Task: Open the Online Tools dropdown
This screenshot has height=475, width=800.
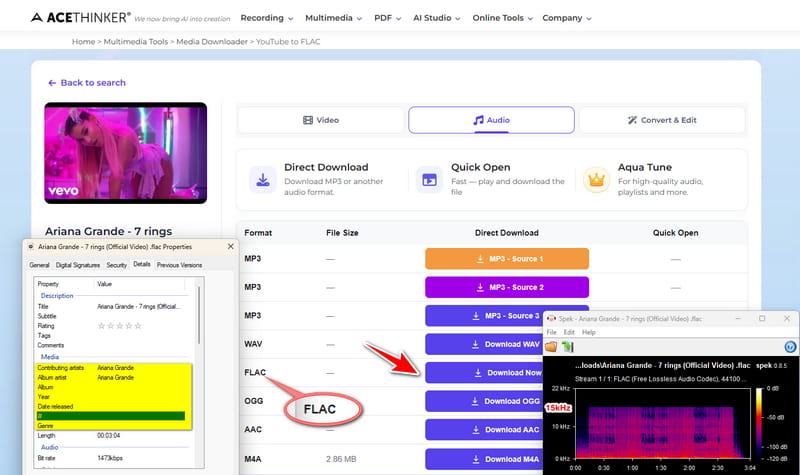Action: coord(502,18)
